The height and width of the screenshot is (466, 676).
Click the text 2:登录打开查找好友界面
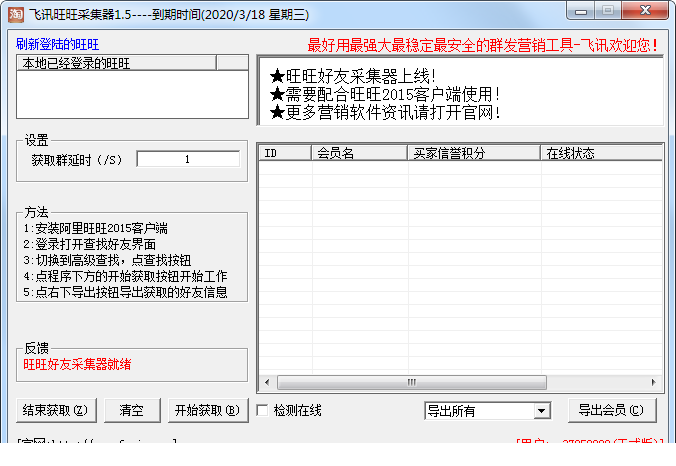tap(89, 244)
